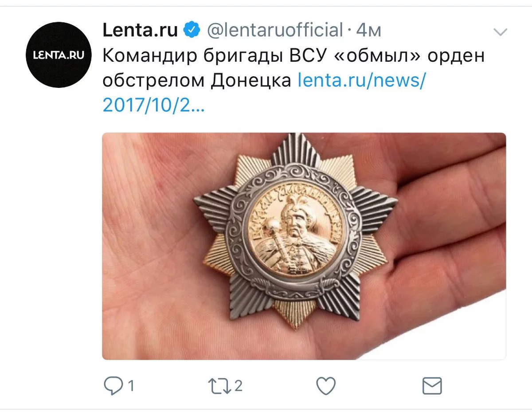The height and width of the screenshot is (412, 532).
Task: Open the tweet's 4м timestamp
Action: [x=369, y=31]
